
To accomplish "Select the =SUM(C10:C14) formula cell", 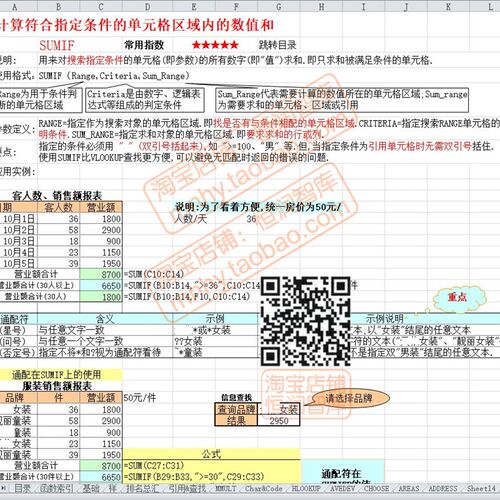I will point(153,274).
